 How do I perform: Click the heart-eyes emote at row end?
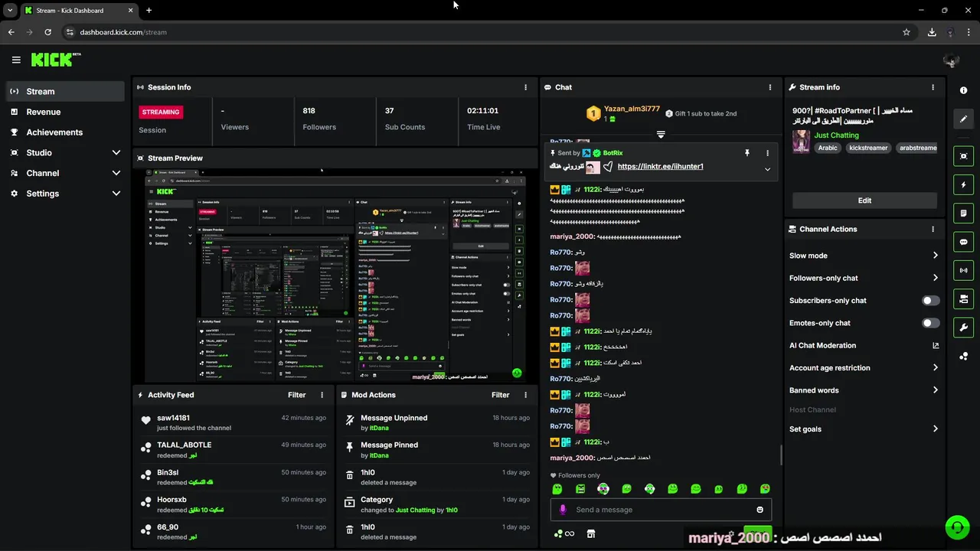tap(765, 489)
